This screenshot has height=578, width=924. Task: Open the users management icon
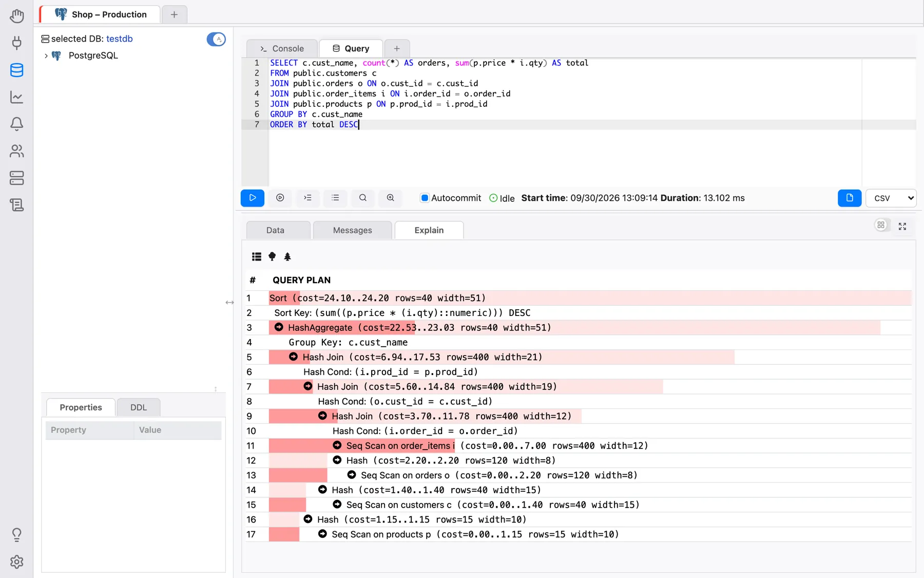click(16, 151)
